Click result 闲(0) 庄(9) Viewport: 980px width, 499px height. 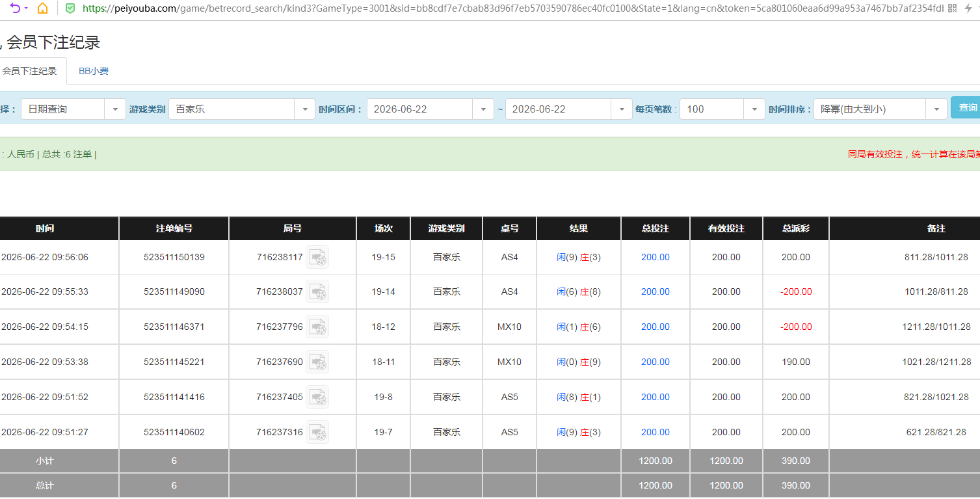point(579,362)
